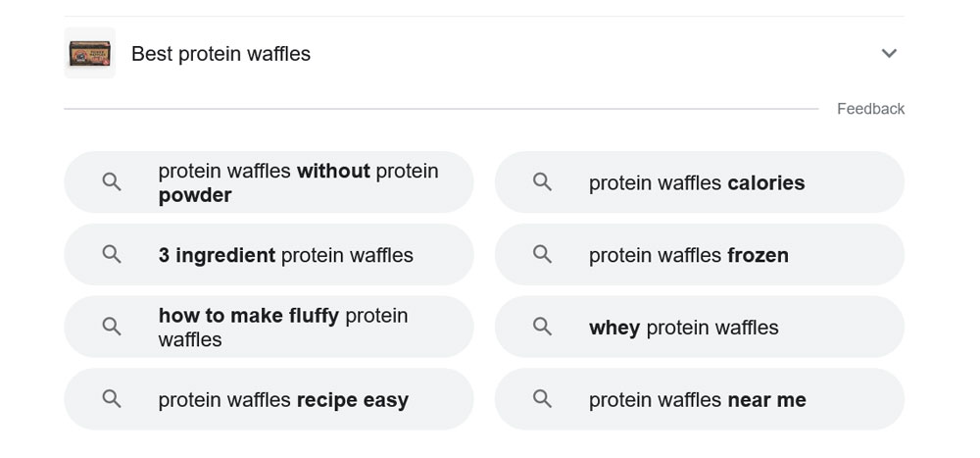
Task: Open the Feedback link
Action: click(x=870, y=109)
